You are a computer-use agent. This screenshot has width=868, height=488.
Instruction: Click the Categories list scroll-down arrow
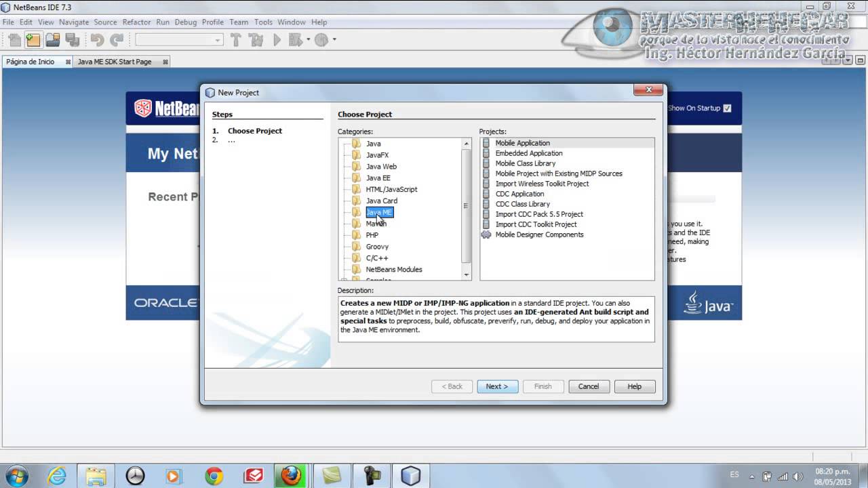pyautogui.click(x=466, y=274)
